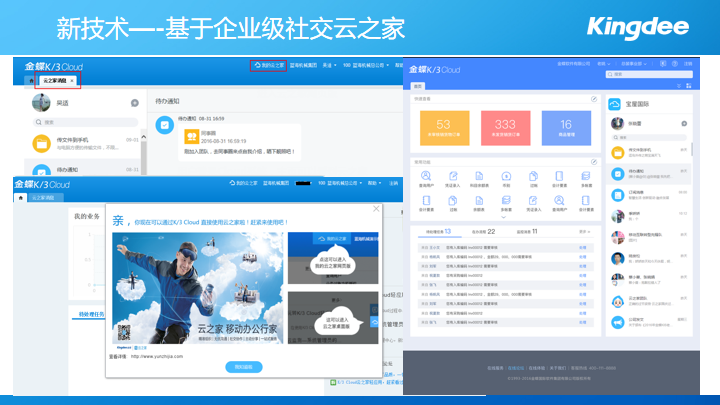Image resolution: width=720 pixels, height=405 pixels.
Task: Expand 100 蓝海机械总公司 dropdown in popup window
Action: tap(340, 183)
